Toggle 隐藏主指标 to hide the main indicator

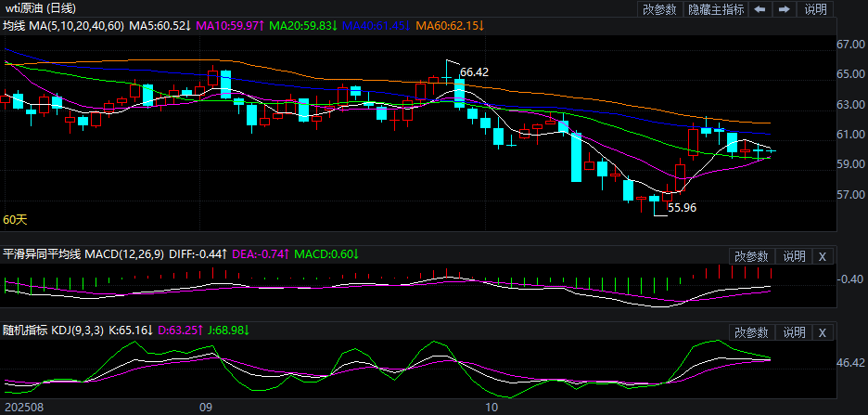tap(715, 9)
